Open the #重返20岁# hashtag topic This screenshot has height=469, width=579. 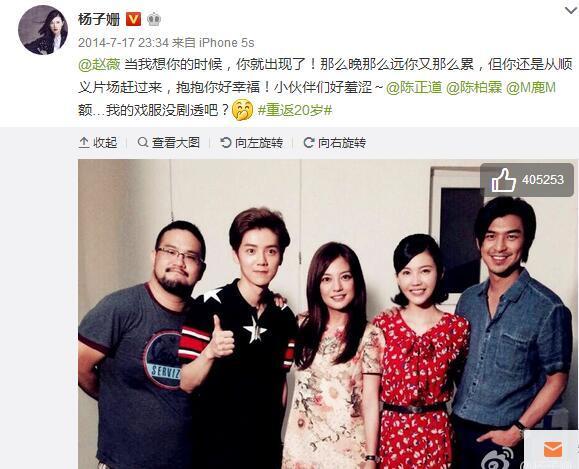coord(295,110)
